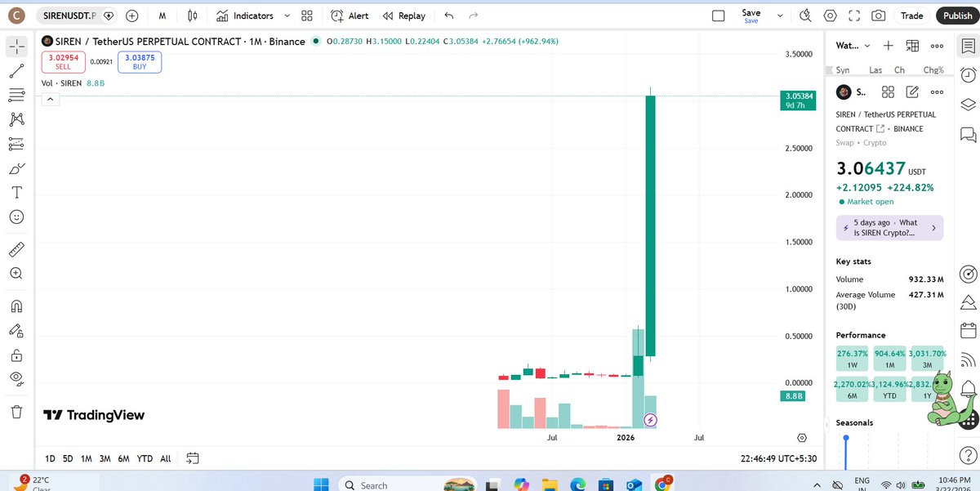Create an Alert from top toolbar
Viewport: 980px width, 491px height.
click(x=350, y=16)
